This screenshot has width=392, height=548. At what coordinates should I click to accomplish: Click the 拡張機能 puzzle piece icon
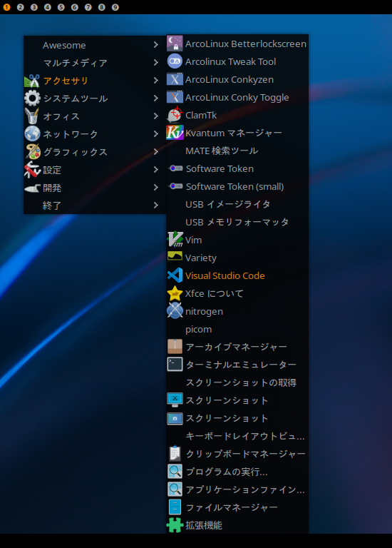pyautogui.click(x=175, y=525)
